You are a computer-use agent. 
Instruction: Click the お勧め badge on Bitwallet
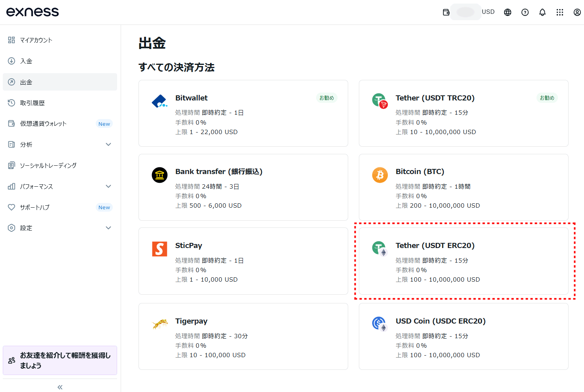(x=327, y=98)
